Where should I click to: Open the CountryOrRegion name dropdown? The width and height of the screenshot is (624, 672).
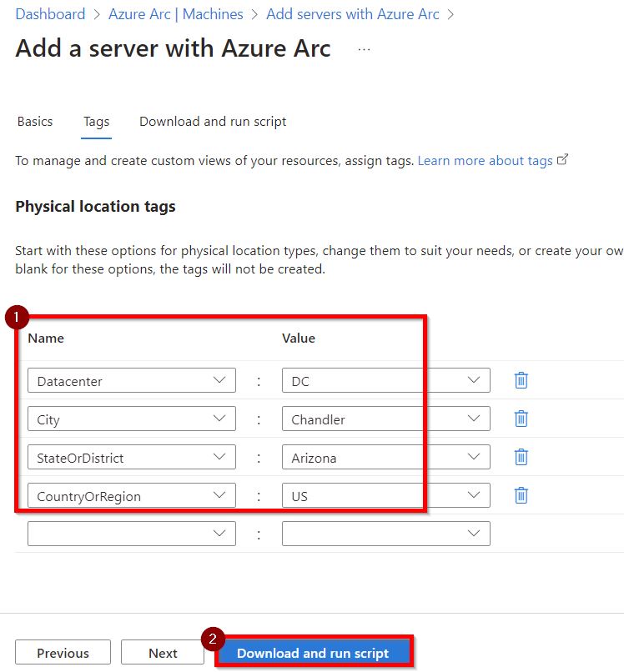(132, 495)
